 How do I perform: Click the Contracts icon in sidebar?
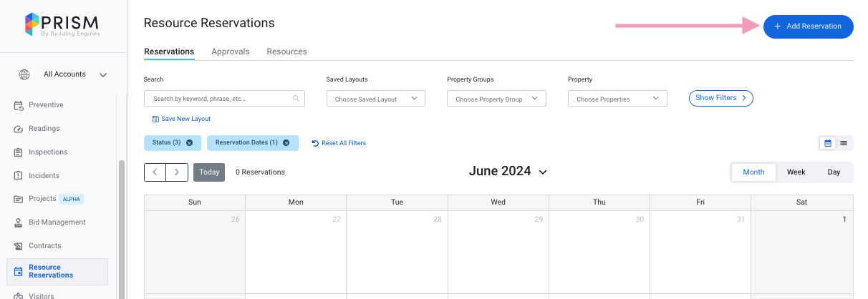click(19, 246)
